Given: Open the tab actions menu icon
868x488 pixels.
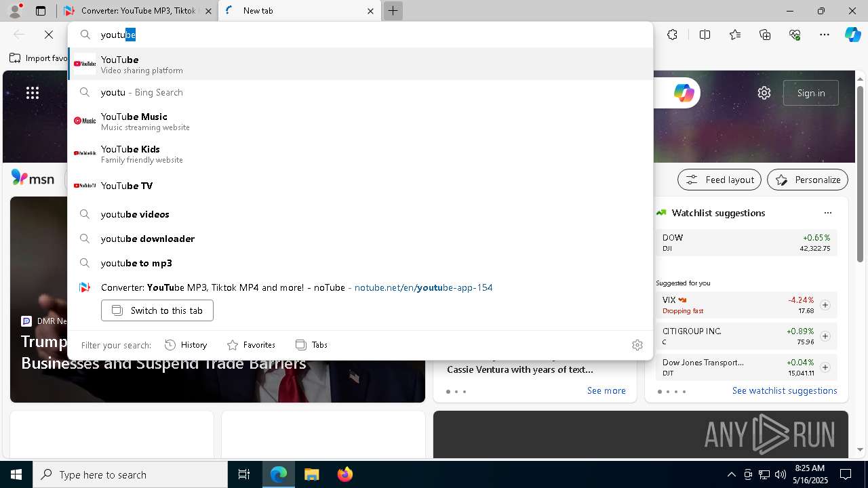Looking at the screenshot, I should pos(41,11).
